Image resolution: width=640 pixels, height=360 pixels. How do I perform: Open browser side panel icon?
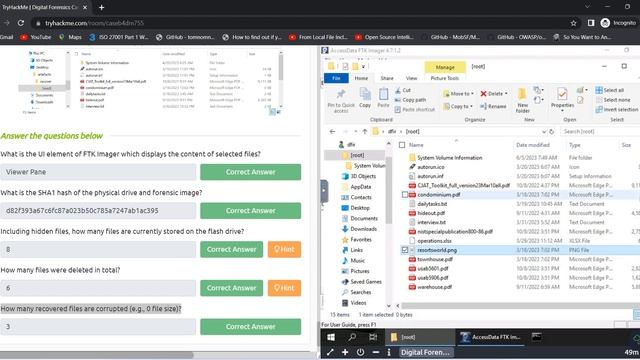coord(591,23)
